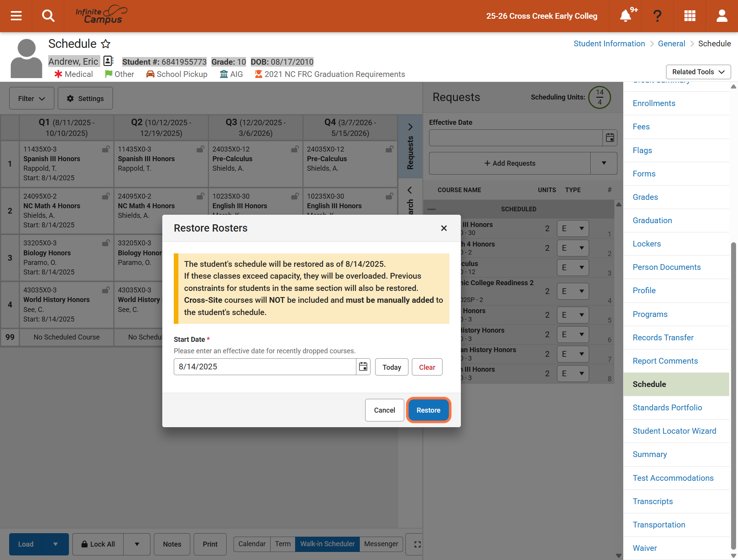
Task: Switch to the Messenger tab
Action: [x=381, y=544]
